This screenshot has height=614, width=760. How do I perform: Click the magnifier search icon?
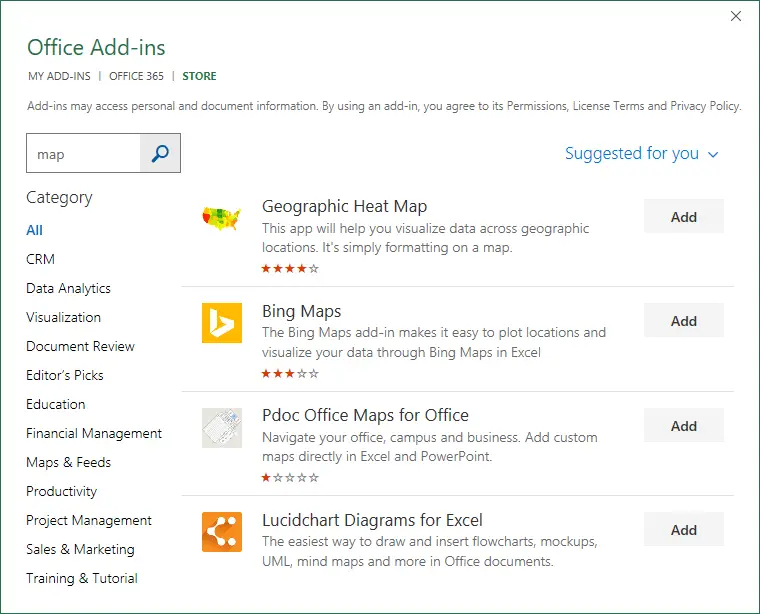click(160, 154)
